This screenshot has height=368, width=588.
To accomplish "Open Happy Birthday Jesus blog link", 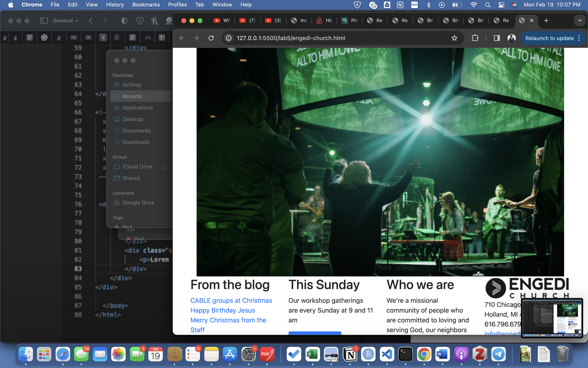I will (x=223, y=310).
